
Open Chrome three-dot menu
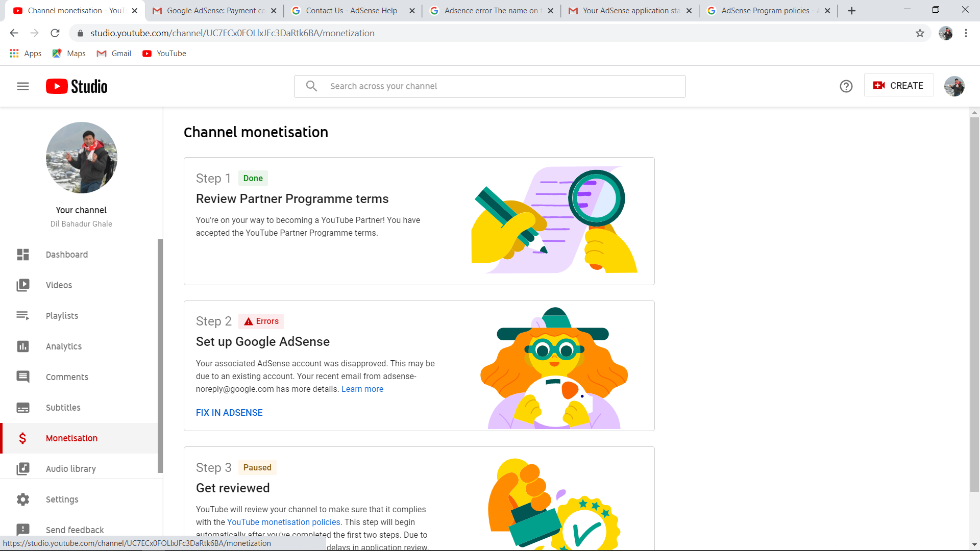[x=966, y=33]
